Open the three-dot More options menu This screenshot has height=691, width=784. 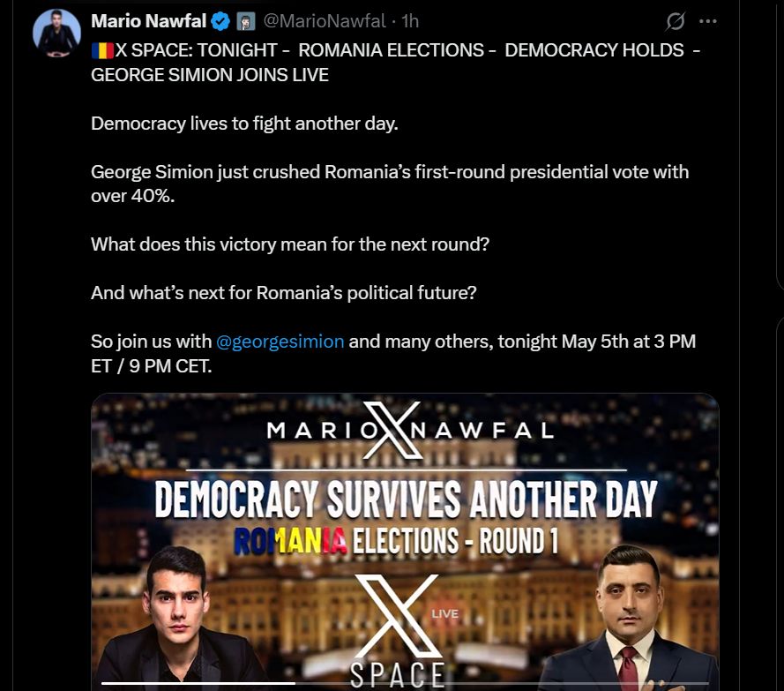click(x=708, y=21)
